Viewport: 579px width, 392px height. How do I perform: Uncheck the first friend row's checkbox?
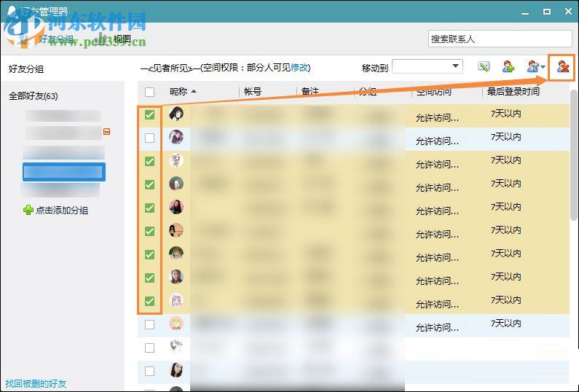149,115
